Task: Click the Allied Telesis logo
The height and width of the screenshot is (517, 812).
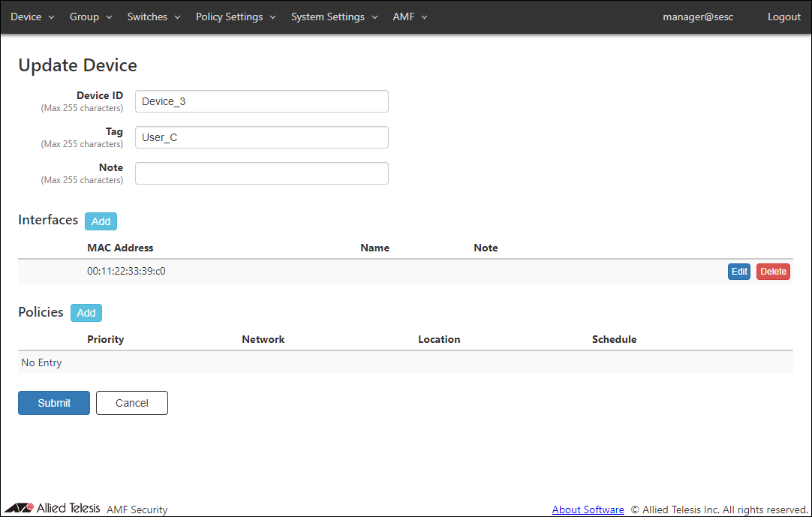Action: (x=53, y=508)
